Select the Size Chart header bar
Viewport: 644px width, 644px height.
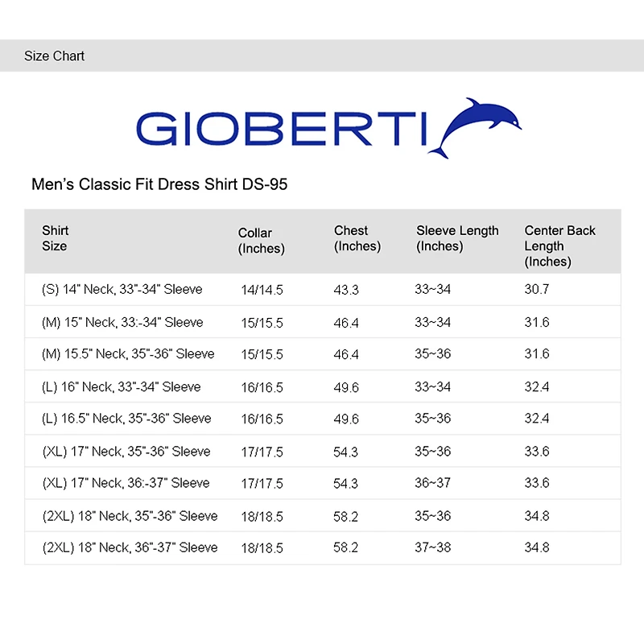click(322, 56)
